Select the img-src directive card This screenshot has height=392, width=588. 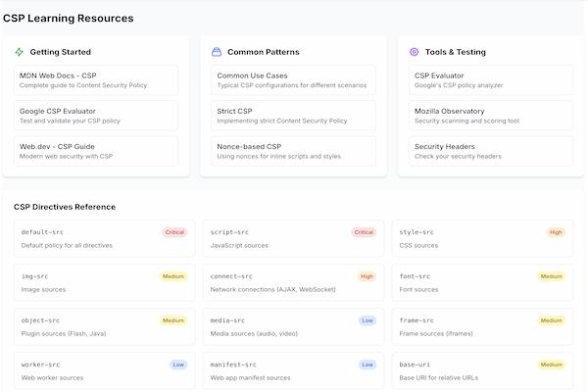click(104, 282)
